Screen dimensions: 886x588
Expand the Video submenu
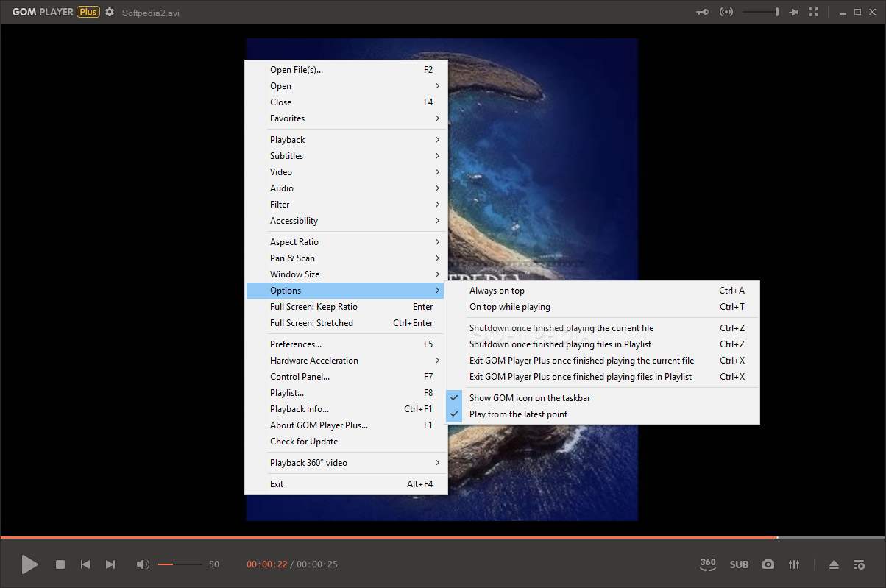click(x=346, y=172)
